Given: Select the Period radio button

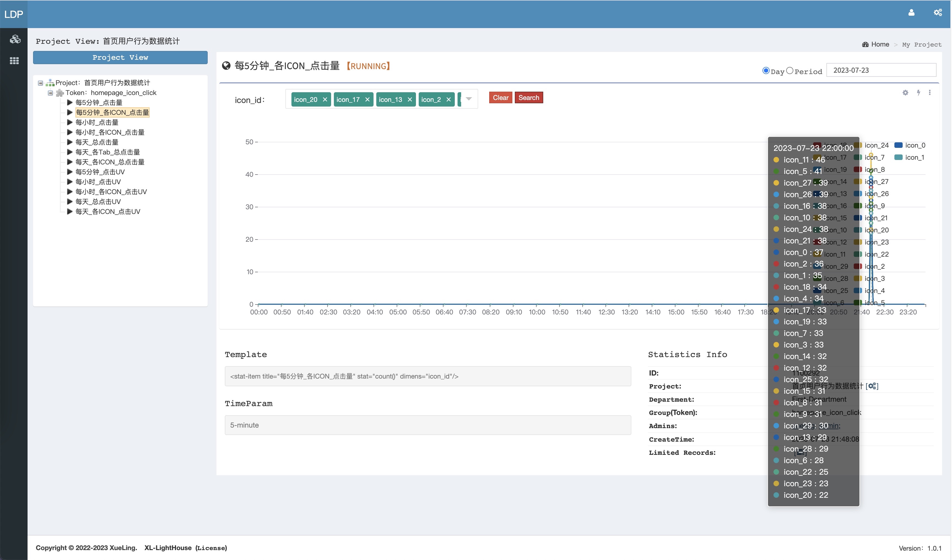Looking at the screenshot, I should pos(789,70).
